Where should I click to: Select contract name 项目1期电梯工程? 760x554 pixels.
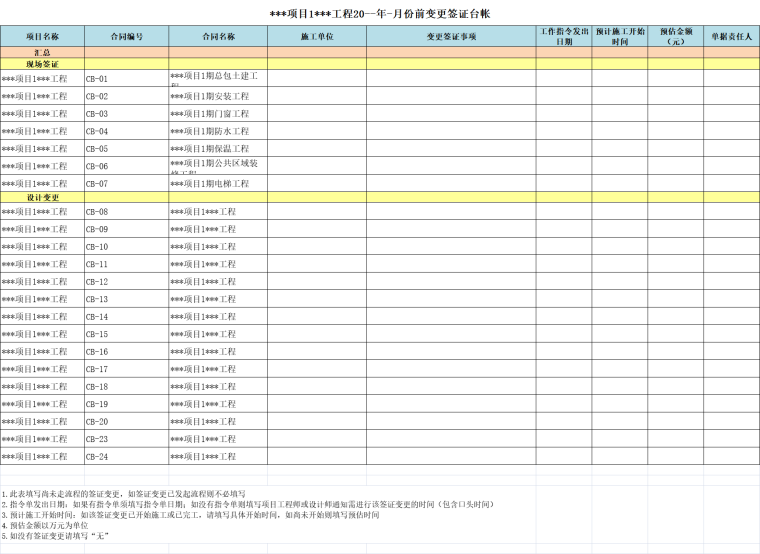pyautogui.click(x=218, y=183)
